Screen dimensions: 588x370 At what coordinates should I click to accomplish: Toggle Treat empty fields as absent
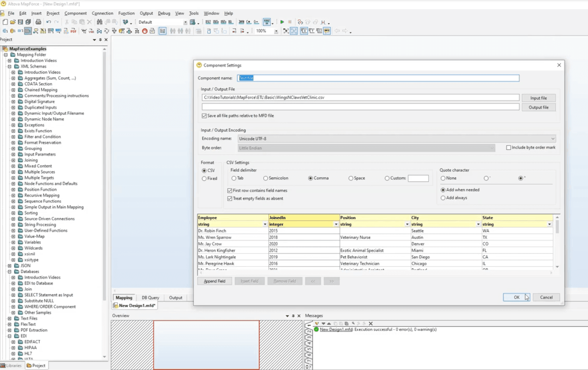coord(230,199)
